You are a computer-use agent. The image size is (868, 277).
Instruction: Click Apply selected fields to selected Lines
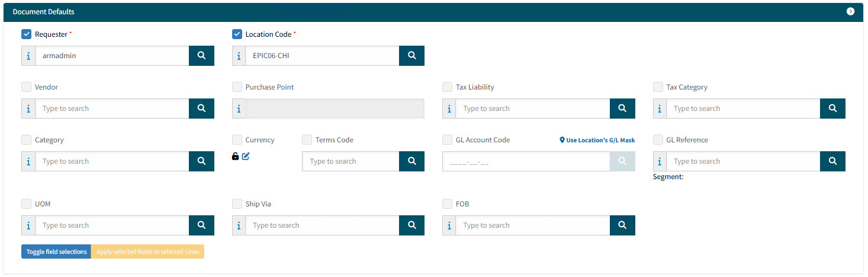point(147,252)
